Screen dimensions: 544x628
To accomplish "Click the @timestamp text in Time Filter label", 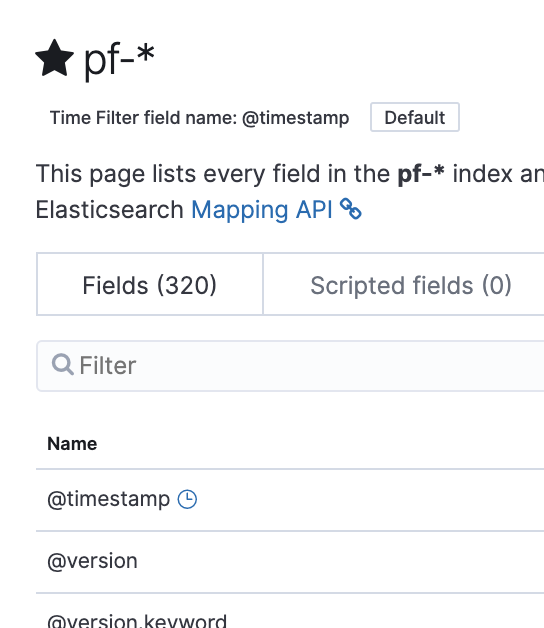I will click(x=296, y=118).
